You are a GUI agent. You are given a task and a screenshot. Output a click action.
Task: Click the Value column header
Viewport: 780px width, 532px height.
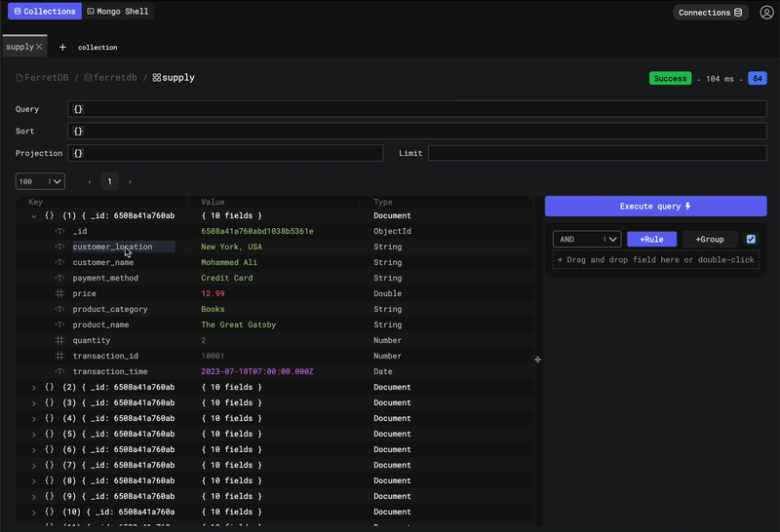[213, 202]
